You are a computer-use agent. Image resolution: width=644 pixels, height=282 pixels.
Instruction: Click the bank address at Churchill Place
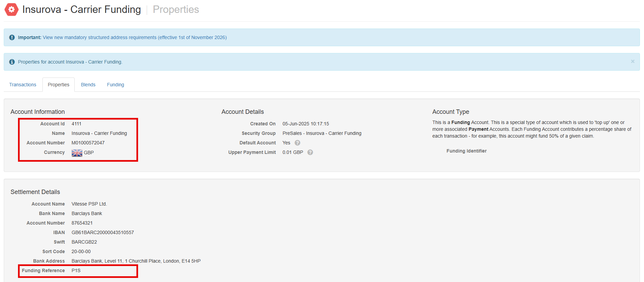[136, 261]
